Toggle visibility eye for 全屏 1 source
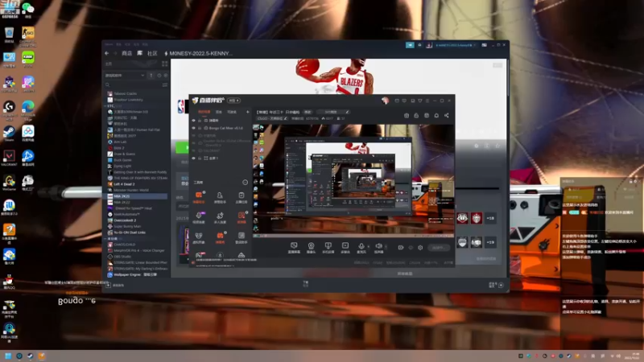Screen dimensions: 644x362 (x=193, y=158)
